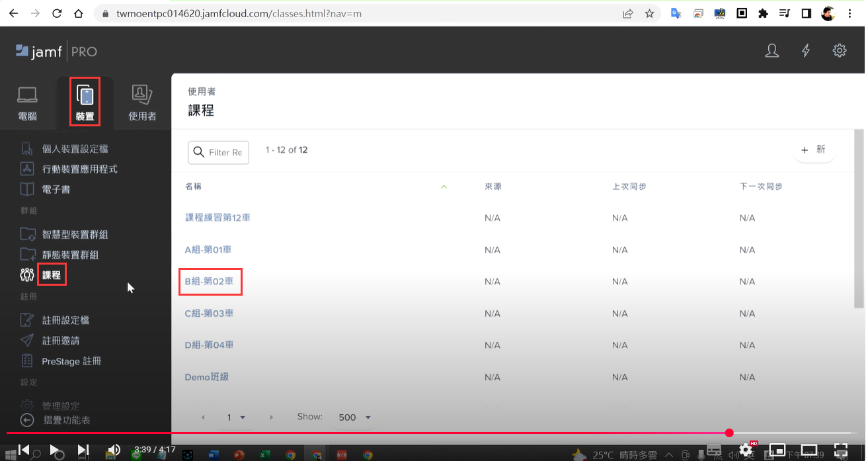Screen dimensions: 868x461
Task: Open the C組-第03車 class link
Action: coord(209,313)
